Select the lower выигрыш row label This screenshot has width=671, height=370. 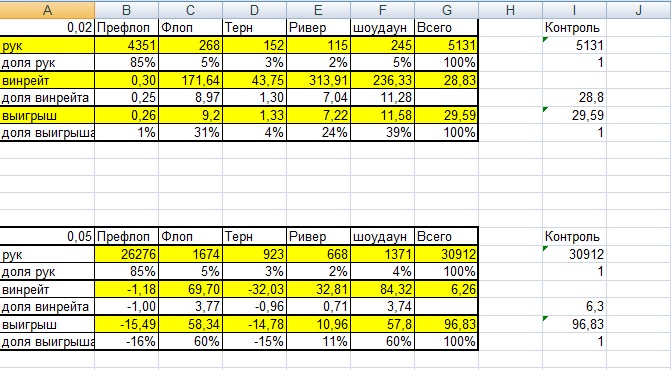(47, 324)
